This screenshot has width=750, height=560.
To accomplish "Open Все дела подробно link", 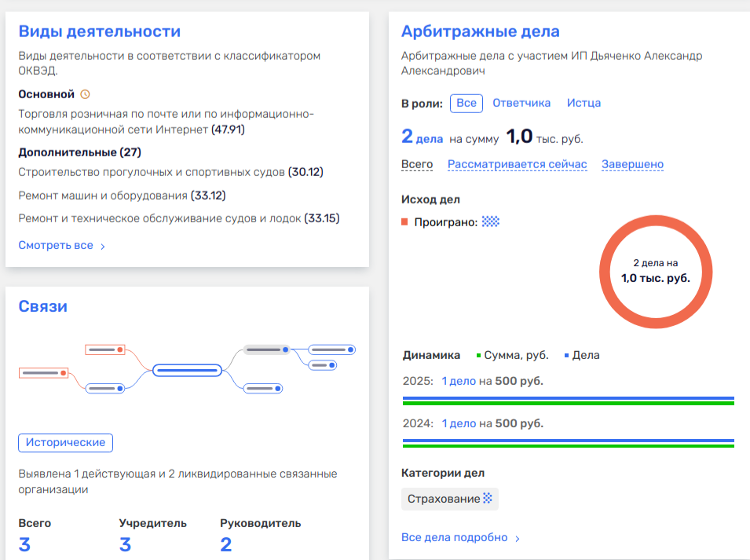I will (455, 537).
